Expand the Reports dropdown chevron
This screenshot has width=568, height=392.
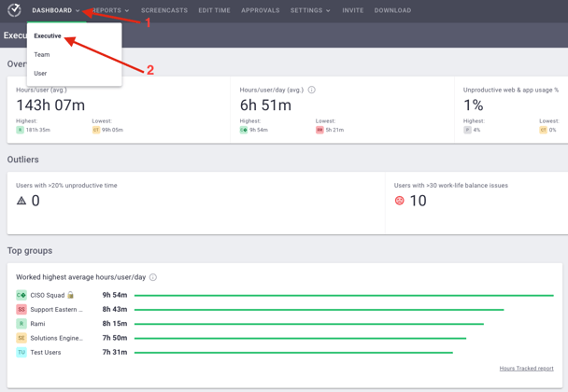(127, 10)
